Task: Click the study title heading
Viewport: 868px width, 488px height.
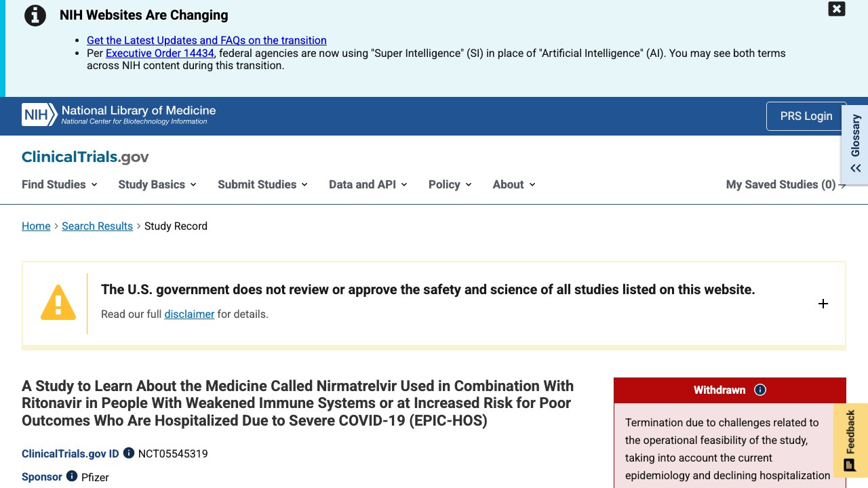Action: [x=298, y=403]
